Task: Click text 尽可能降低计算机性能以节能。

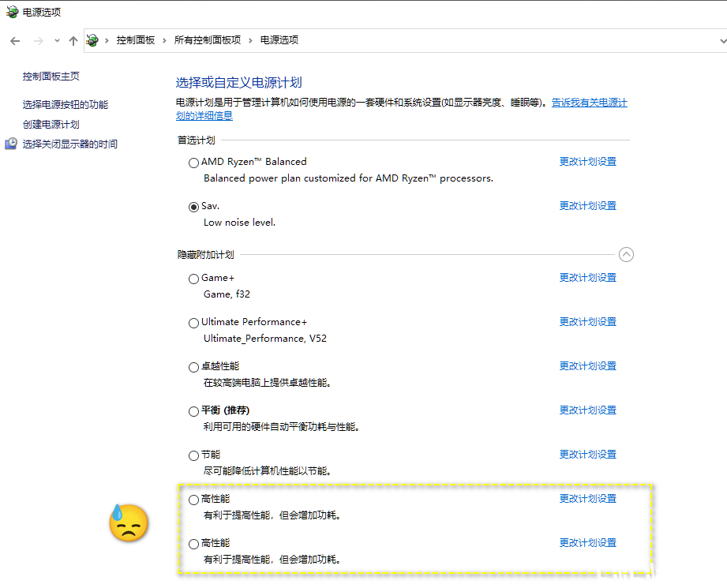Action: tap(267, 471)
